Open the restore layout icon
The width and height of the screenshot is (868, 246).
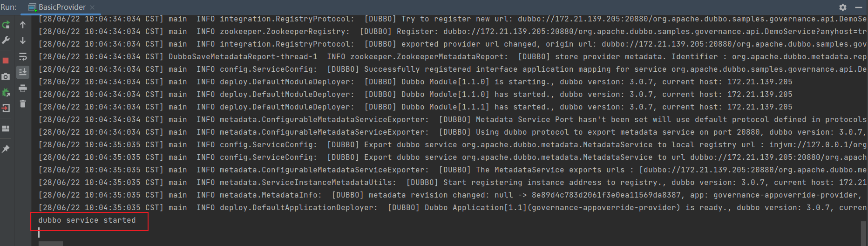(6, 129)
